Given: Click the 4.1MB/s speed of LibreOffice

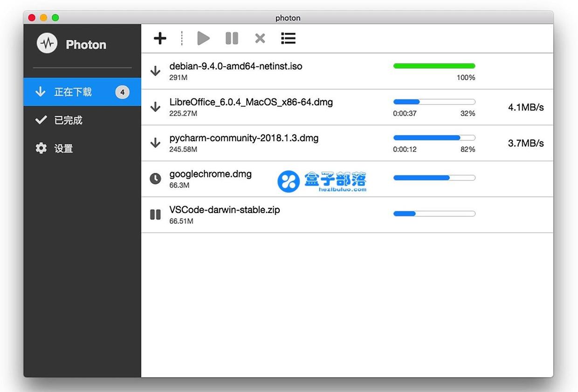Looking at the screenshot, I should (526, 107).
